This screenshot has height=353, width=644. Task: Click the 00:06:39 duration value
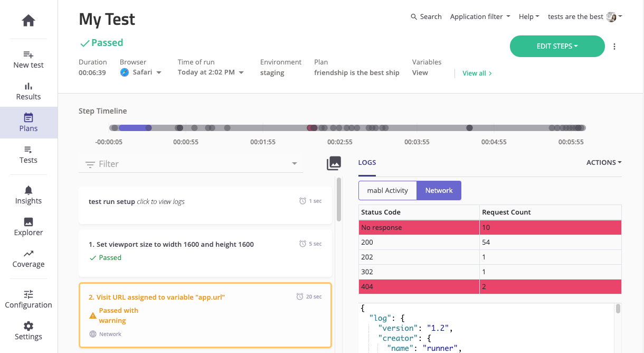(x=92, y=73)
